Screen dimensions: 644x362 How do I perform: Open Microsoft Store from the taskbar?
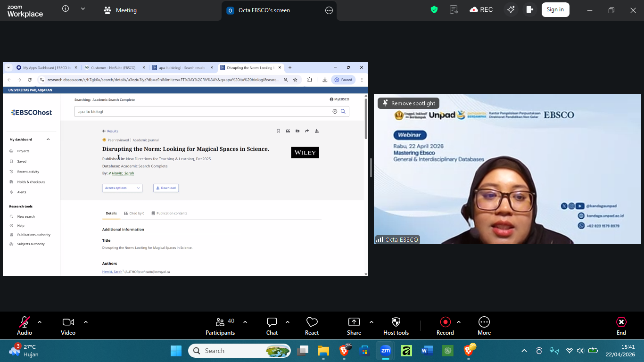pyautogui.click(x=364, y=351)
